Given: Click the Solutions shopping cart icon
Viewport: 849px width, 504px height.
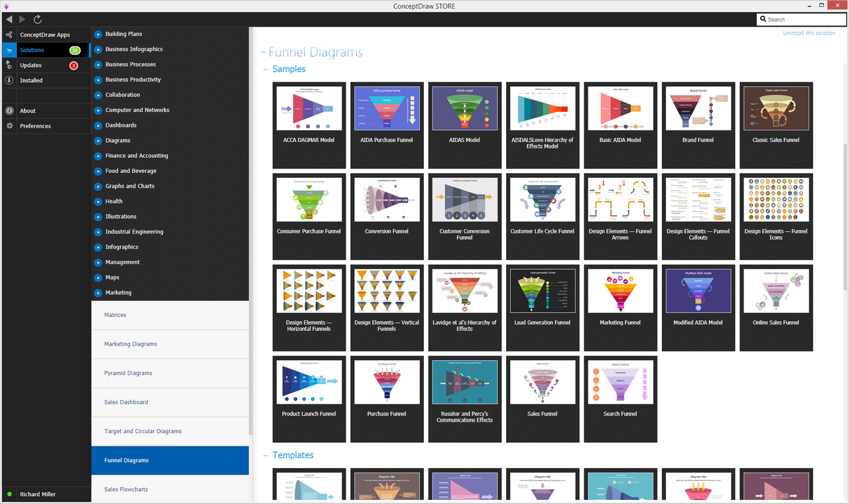Looking at the screenshot, I should point(9,50).
